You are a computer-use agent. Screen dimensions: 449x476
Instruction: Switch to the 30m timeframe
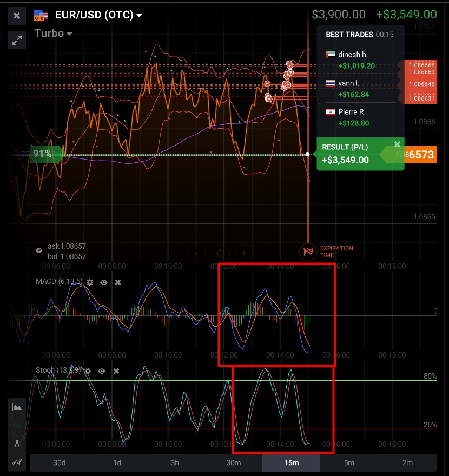pyautogui.click(x=234, y=462)
